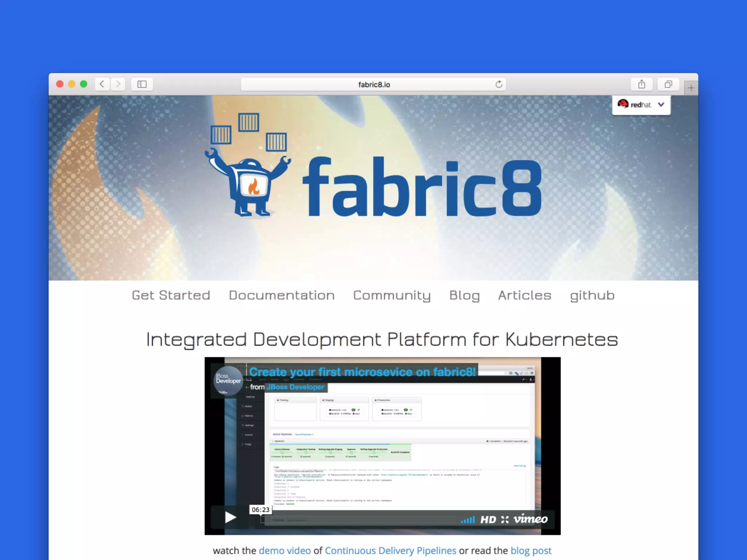The height and width of the screenshot is (560, 747).
Task: Click the Safari forward arrow button
Action: (118, 84)
